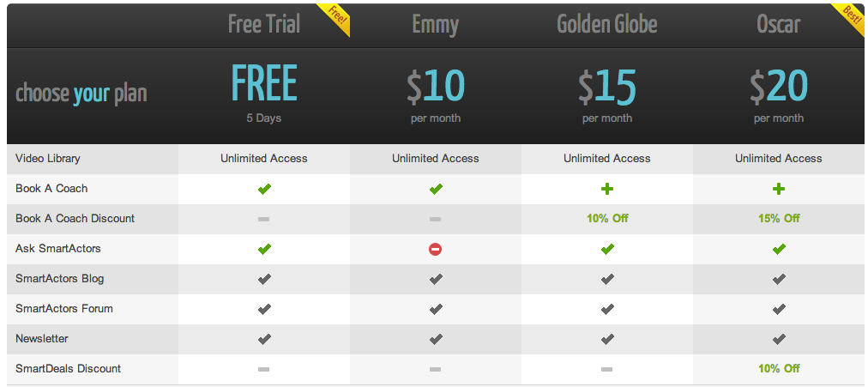Click Oscar's green plus for Book A Coach
Screen dimensions: 868x387
(779, 189)
